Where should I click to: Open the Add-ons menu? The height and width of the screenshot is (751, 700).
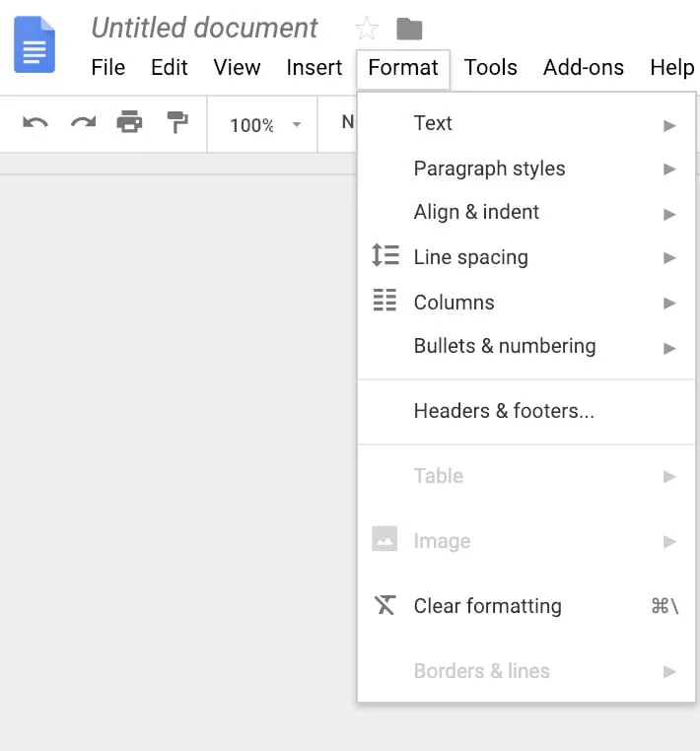[x=584, y=67]
